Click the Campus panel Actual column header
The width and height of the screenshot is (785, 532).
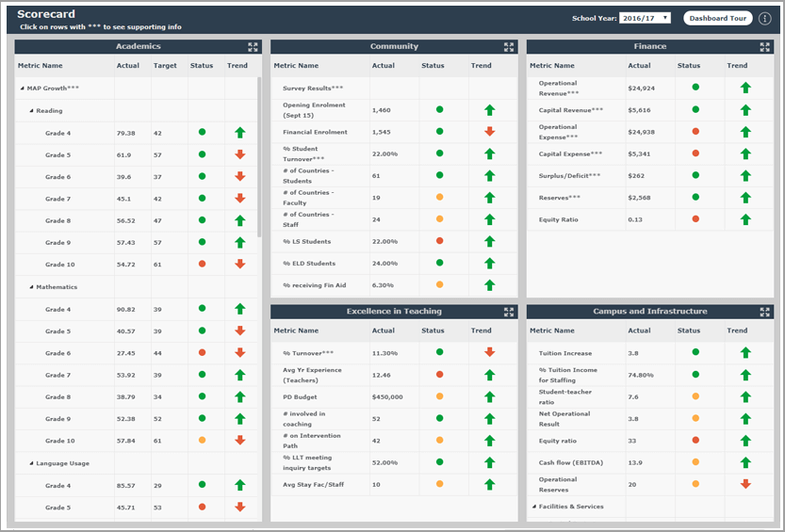click(639, 330)
